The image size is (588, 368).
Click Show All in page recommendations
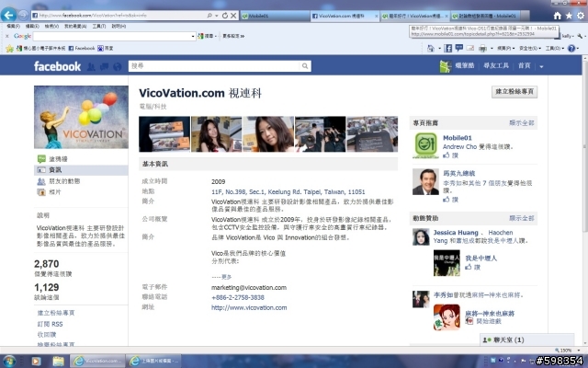click(522, 122)
